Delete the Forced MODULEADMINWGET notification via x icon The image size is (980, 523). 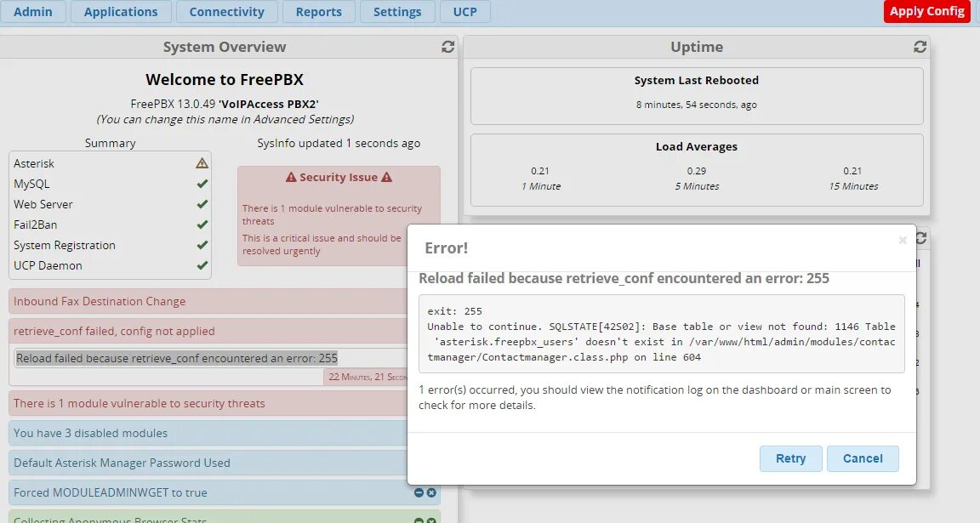[x=431, y=492]
